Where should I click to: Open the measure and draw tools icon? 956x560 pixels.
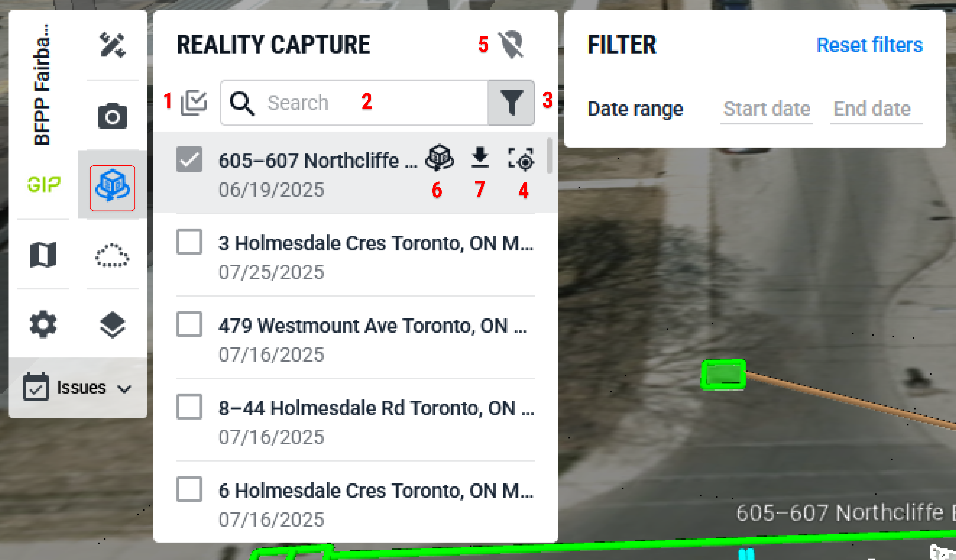(x=112, y=45)
